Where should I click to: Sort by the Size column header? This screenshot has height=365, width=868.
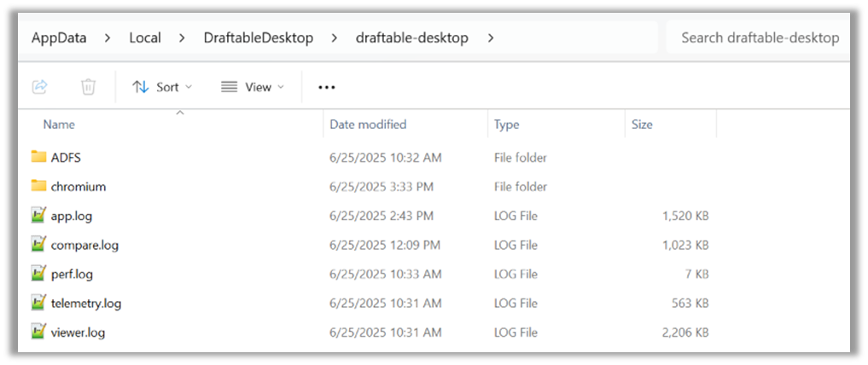pos(642,125)
